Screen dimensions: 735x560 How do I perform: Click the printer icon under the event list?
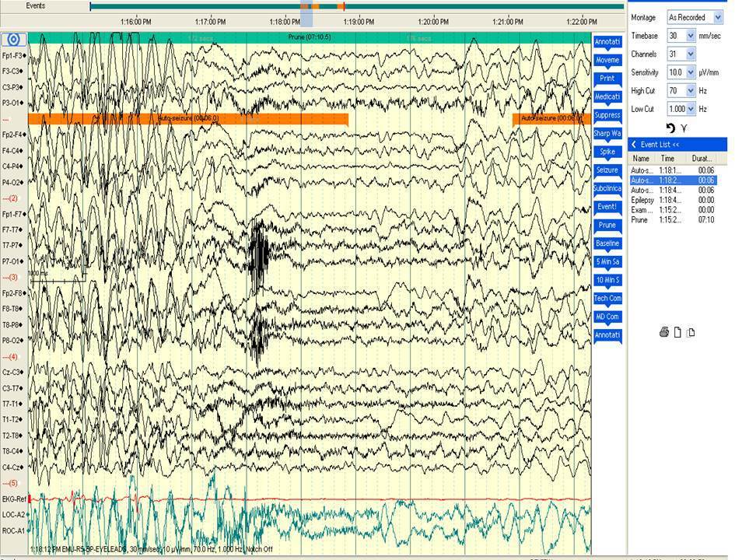(664, 332)
